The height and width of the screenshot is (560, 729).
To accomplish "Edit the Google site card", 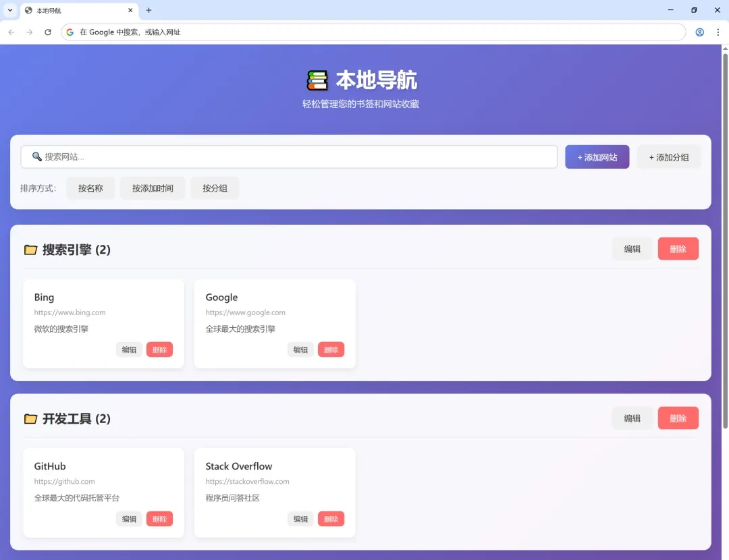I will coord(300,349).
